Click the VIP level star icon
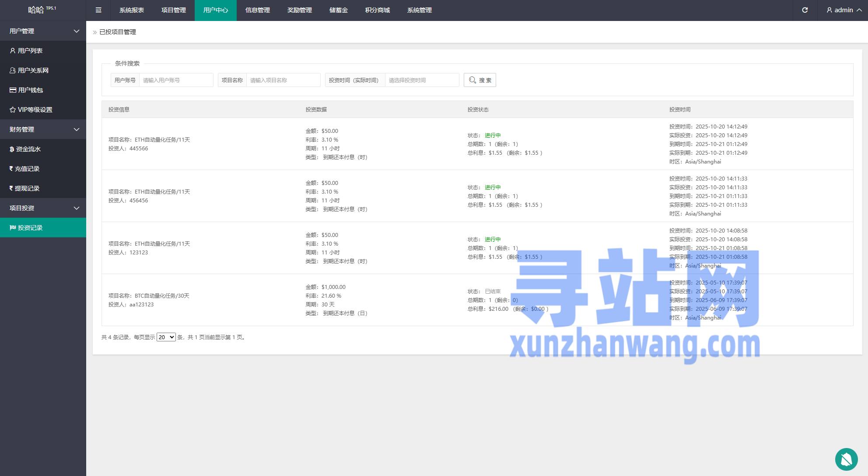The width and height of the screenshot is (868, 476). click(13, 110)
